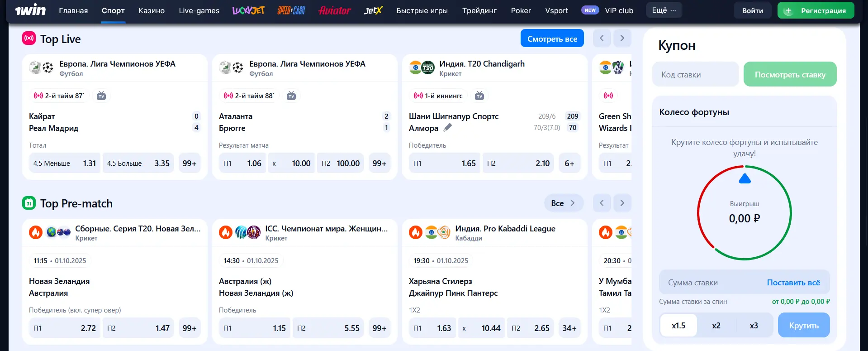
Task: Open the Speed&Cash game logo
Action: coord(291,10)
